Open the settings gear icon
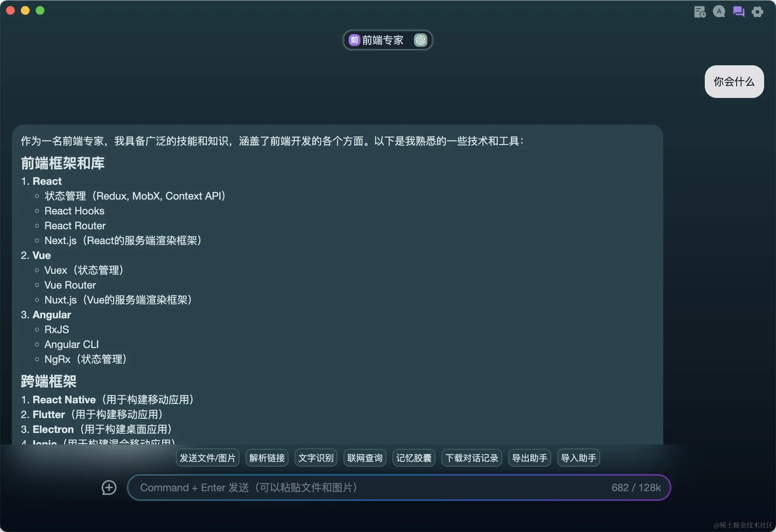Image resolution: width=776 pixels, height=532 pixels. [757, 12]
